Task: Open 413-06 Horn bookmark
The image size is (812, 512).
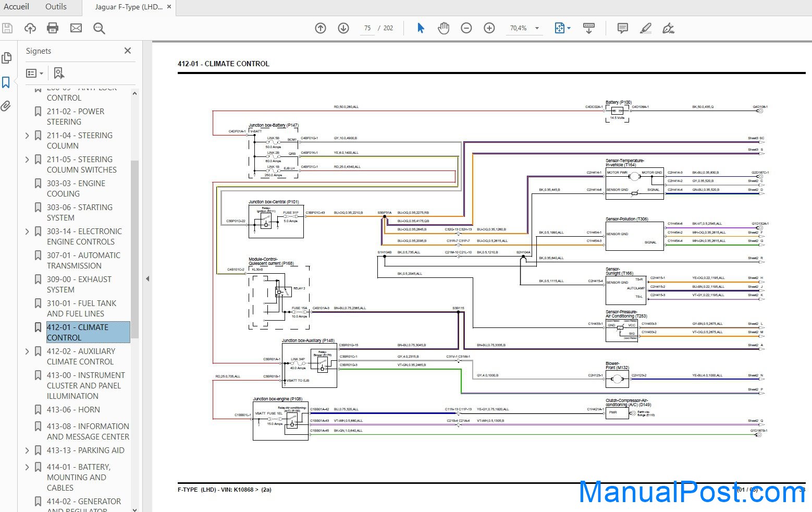Action: click(x=73, y=410)
